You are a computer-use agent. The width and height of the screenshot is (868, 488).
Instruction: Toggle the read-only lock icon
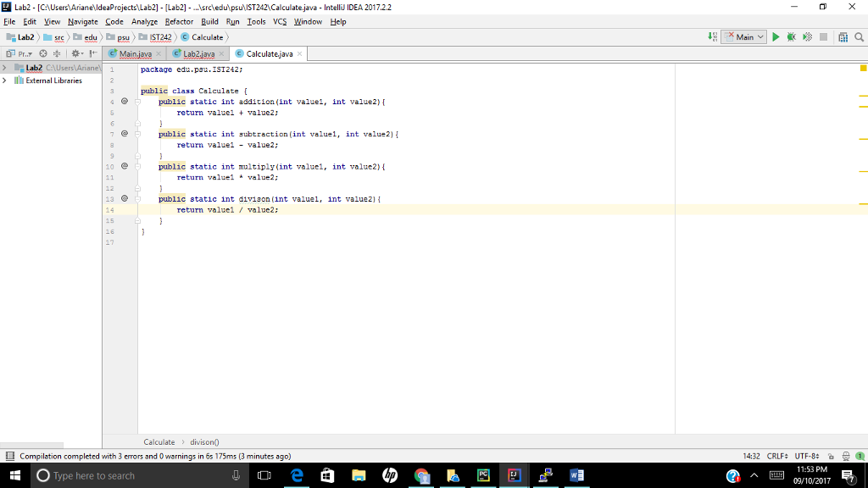pyautogui.click(x=831, y=456)
